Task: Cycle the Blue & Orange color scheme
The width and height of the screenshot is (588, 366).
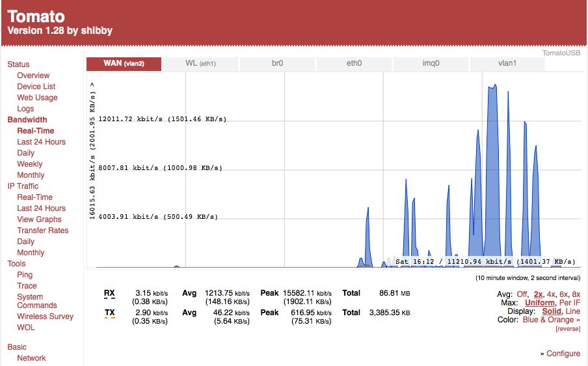Action: [x=552, y=320]
